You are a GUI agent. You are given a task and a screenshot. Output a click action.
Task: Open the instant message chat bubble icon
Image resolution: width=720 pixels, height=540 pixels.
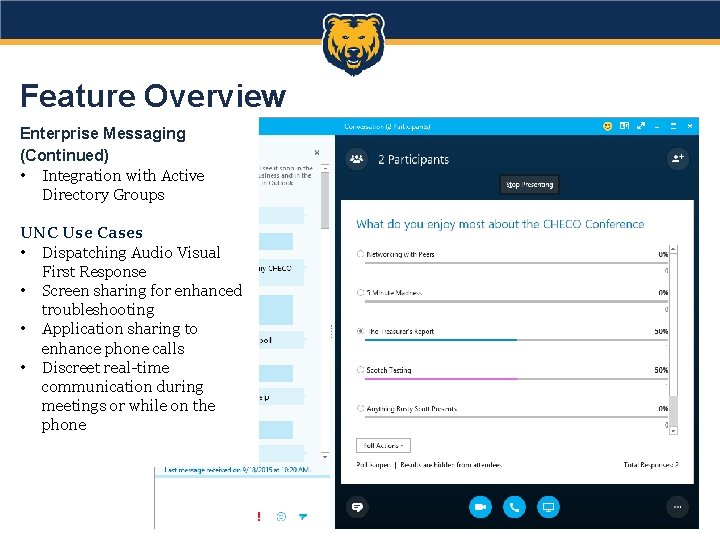coord(357,507)
